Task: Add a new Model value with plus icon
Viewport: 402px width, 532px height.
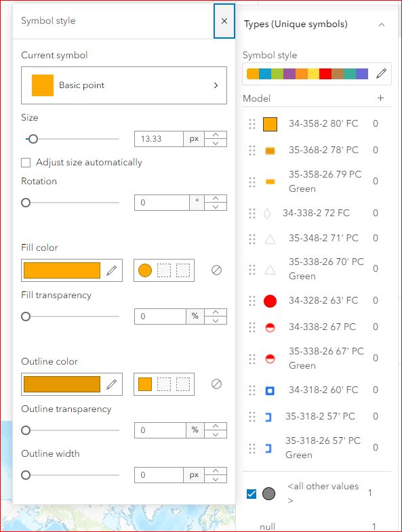Action: [x=380, y=98]
